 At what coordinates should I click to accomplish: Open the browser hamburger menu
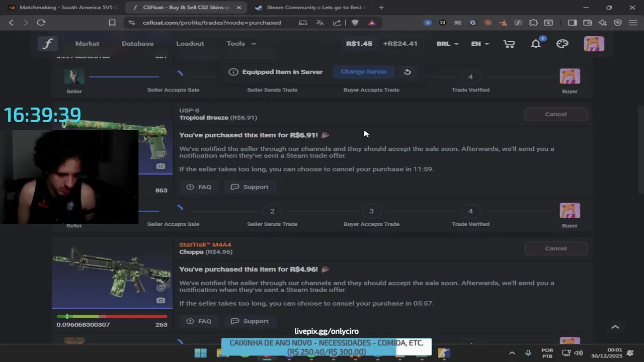[x=633, y=23]
